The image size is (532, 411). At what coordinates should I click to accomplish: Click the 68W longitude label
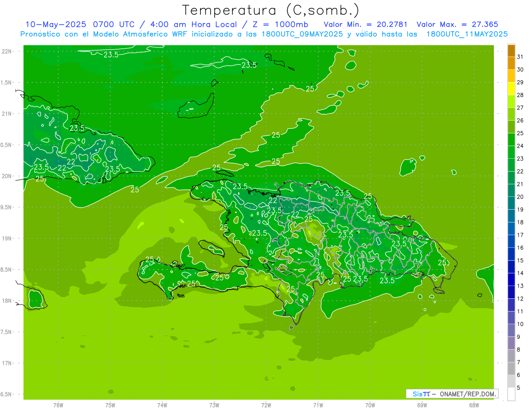click(473, 405)
